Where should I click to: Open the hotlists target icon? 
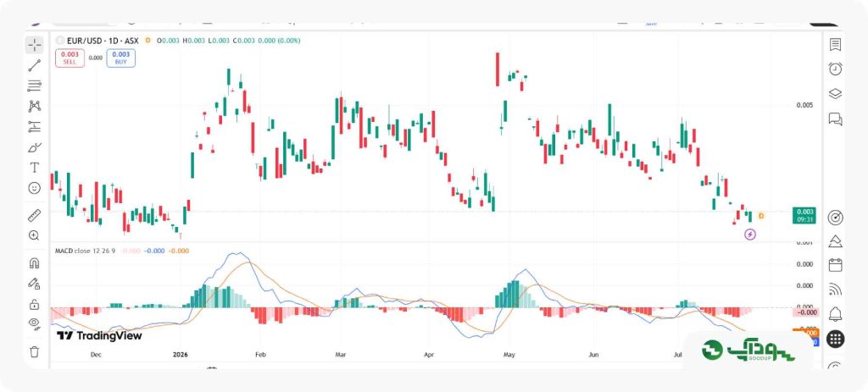click(x=835, y=218)
